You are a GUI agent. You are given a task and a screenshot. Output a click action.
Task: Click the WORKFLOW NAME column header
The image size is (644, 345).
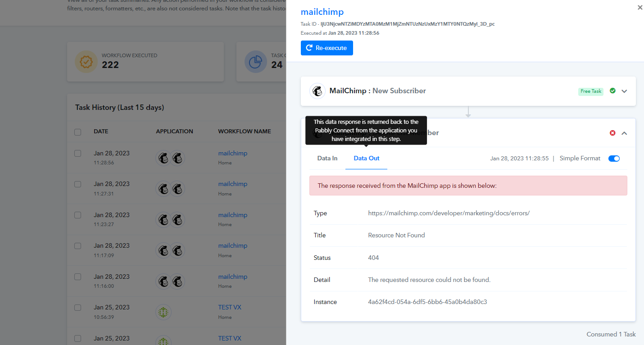click(245, 132)
